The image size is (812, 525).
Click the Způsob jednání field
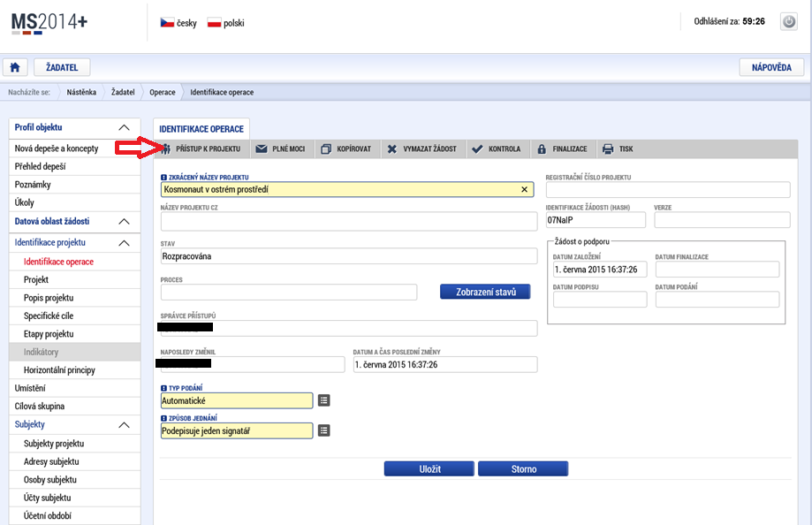[237, 430]
